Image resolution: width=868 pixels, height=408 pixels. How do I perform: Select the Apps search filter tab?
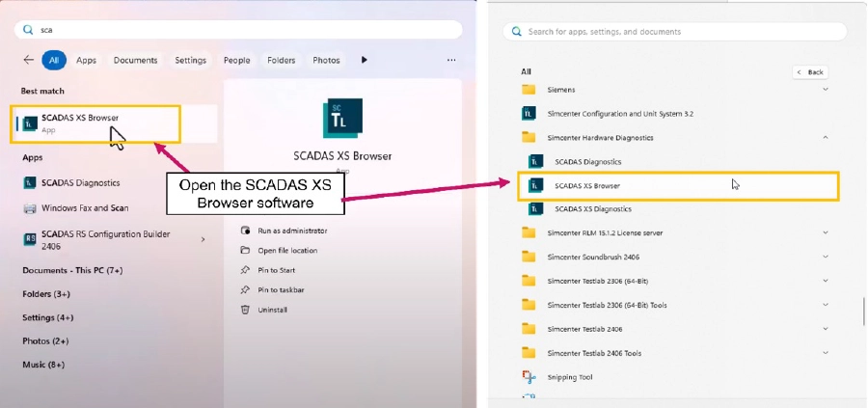click(86, 60)
